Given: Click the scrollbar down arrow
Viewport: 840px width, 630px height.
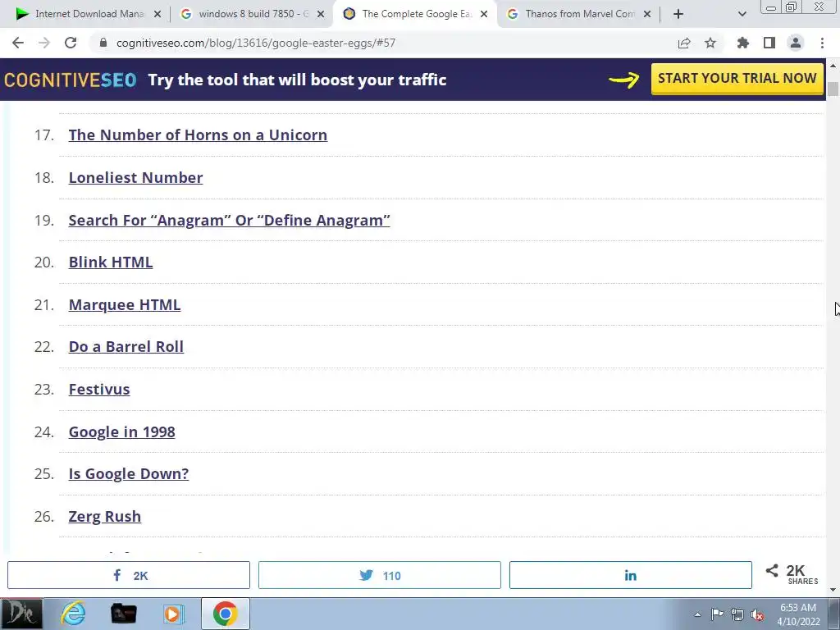Looking at the screenshot, I should pyautogui.click(x=833, y=590).
